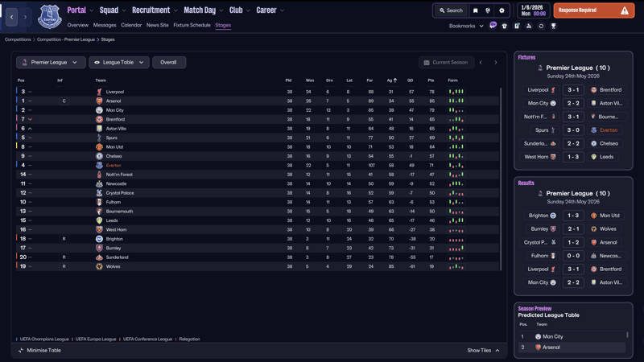644x362 pixels.
Task: Sort table by Pos column header
Action: tap(21, 80)
